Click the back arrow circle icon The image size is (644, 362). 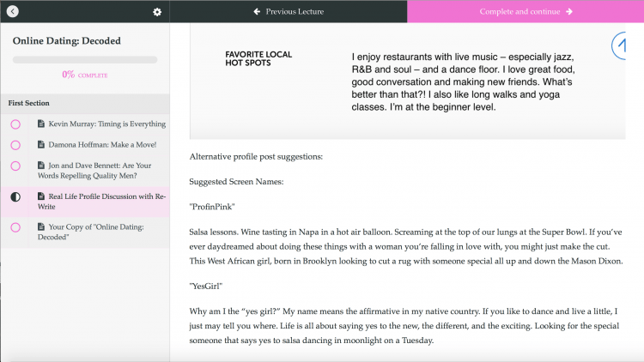point(13,11)
